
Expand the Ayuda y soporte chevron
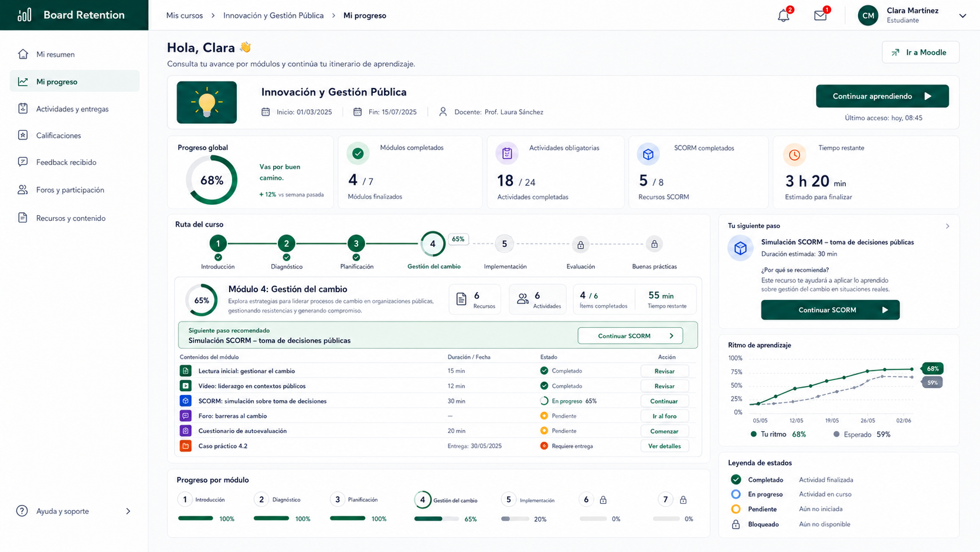[x=128, y=511]
